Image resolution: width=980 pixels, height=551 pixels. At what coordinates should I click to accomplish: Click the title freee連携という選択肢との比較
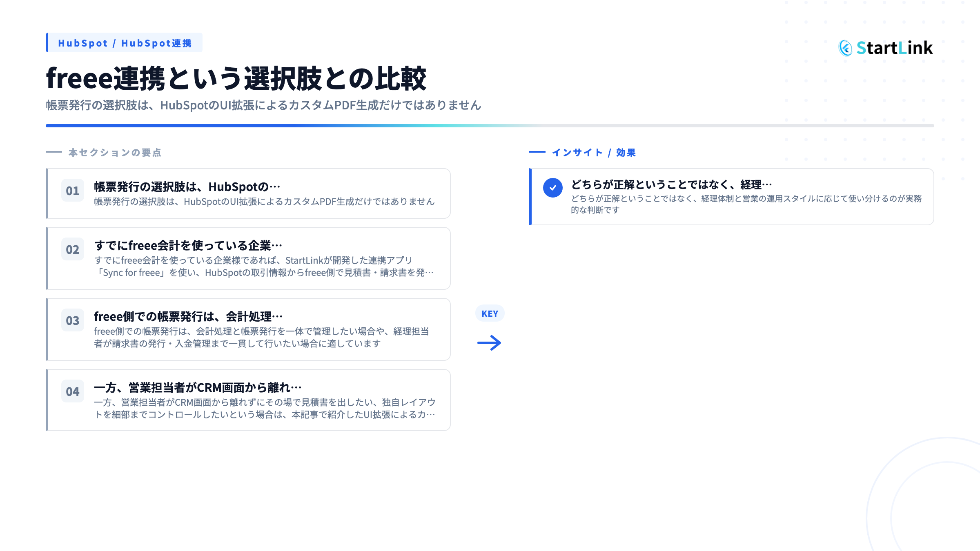[x=236, y=78]
